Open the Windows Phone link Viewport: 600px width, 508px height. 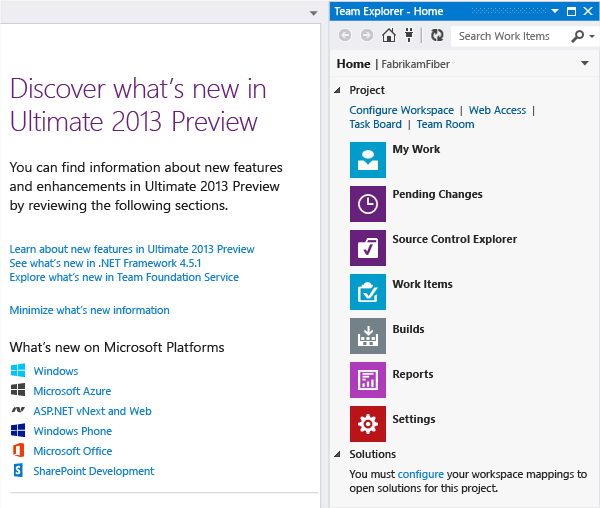click(73, 431)
